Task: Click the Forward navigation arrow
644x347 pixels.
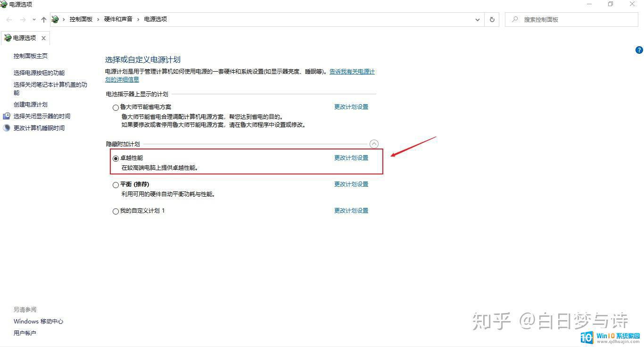Action: [23, 19]
